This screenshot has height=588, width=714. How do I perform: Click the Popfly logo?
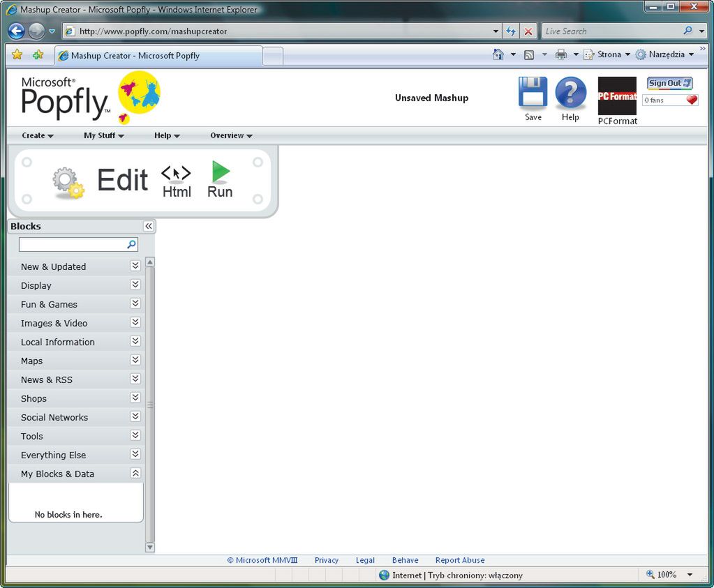[x=91, y=98]
